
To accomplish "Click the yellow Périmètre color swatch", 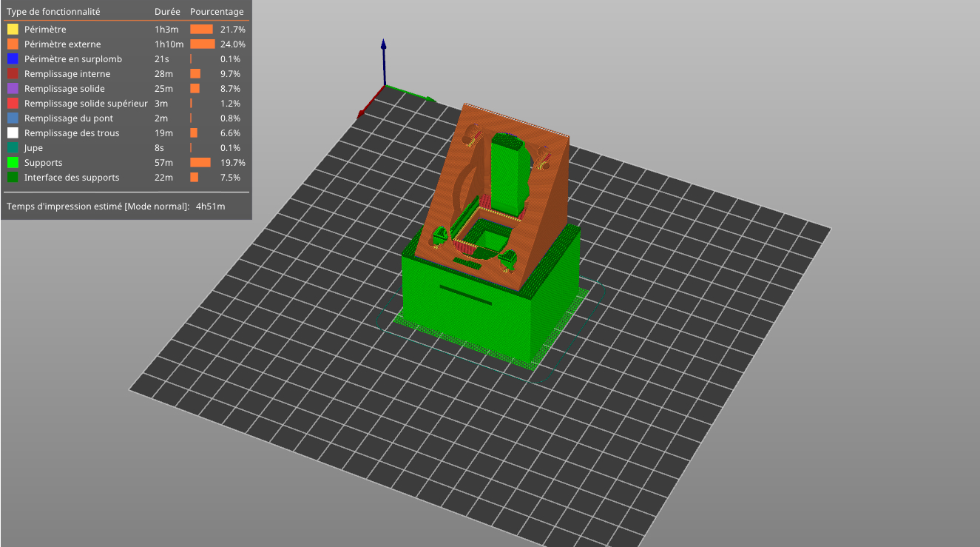I will click(x=13, y=30).
